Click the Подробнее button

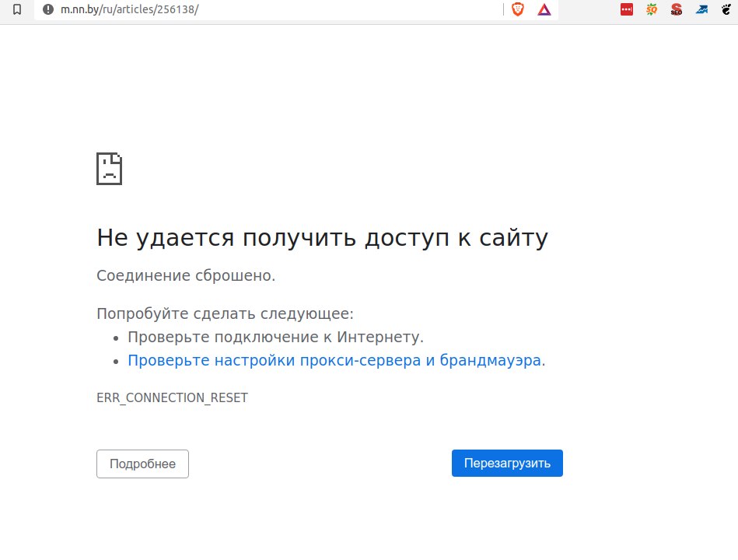point(142,464)
